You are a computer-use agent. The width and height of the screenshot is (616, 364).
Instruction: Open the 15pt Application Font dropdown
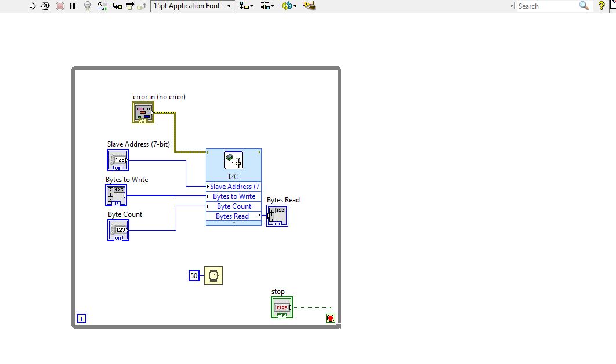coord(193,6)
